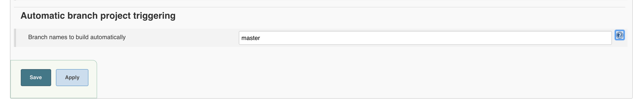Click the light blue Apply button
This screenshot has height=110, width=644.
click(x=72, y=77)
